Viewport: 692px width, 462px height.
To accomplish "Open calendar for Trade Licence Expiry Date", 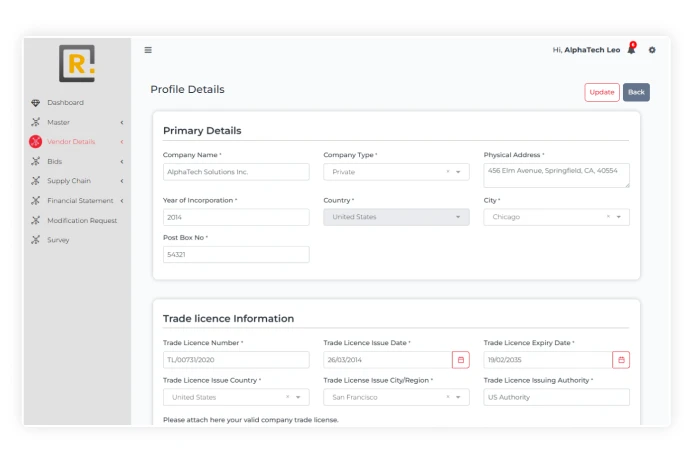I will 621,360.
